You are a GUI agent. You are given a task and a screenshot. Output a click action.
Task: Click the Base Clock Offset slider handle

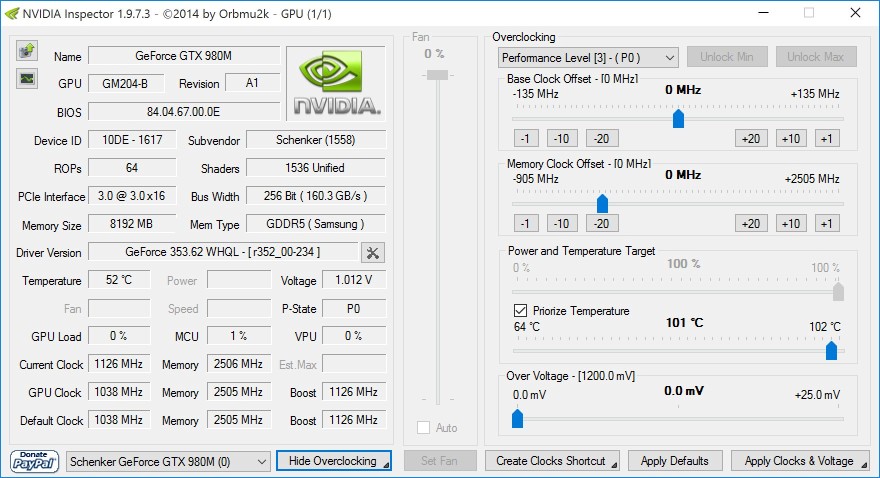point(679,119)
